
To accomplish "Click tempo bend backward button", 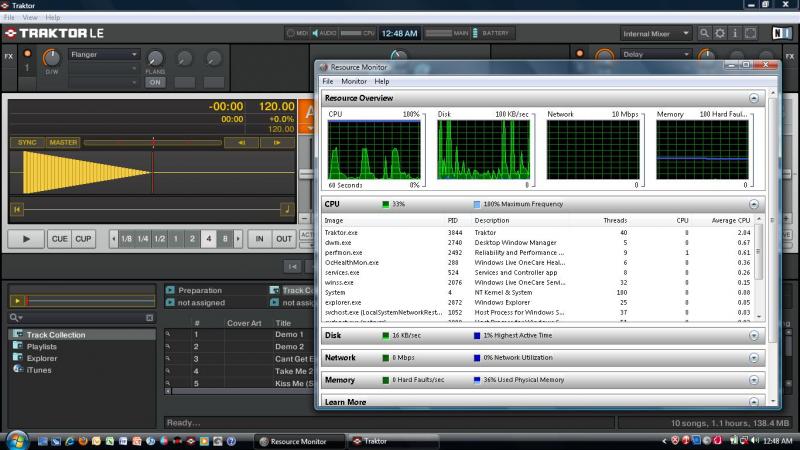I will click(241, 143).
